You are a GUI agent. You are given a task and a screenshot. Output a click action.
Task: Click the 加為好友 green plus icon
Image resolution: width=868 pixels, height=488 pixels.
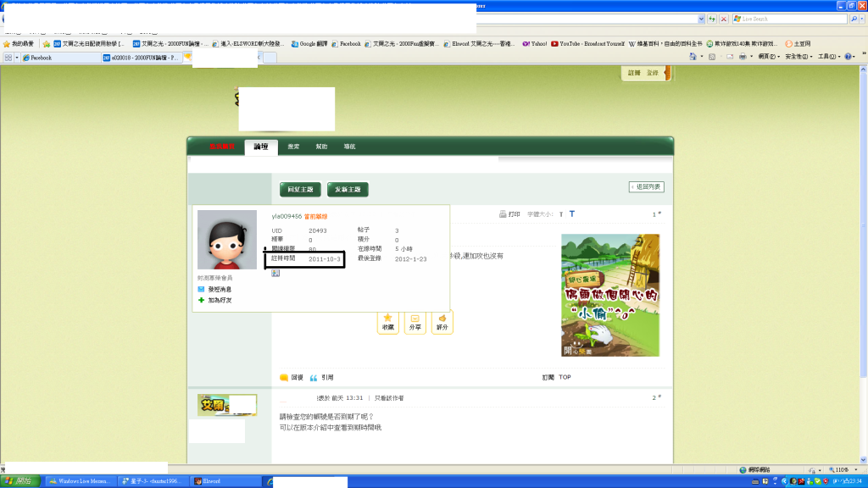(x=201, y=300)
